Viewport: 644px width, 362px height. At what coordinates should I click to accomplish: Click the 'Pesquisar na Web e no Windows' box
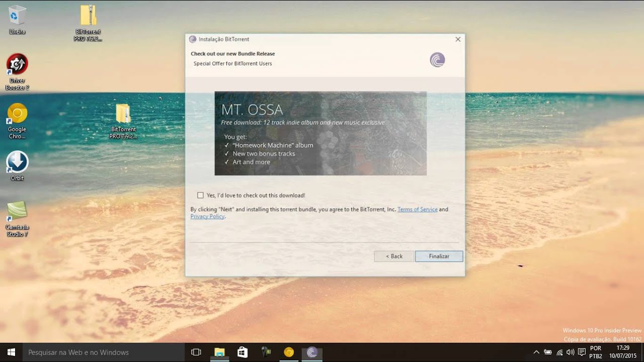(103, 352)
